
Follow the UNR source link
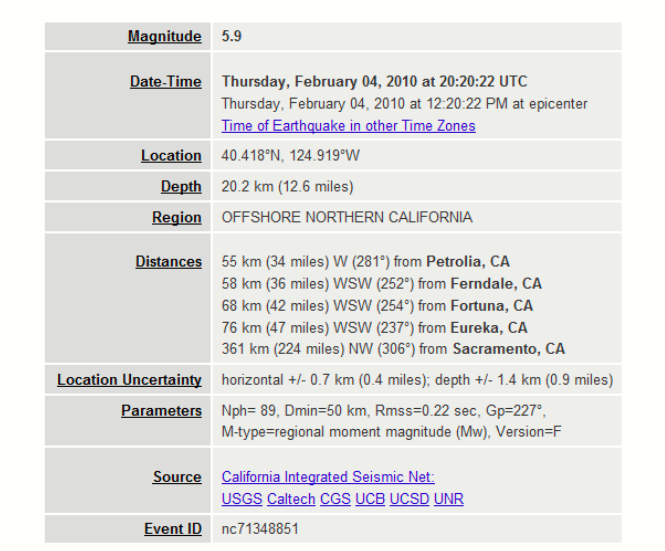(449, 499)
